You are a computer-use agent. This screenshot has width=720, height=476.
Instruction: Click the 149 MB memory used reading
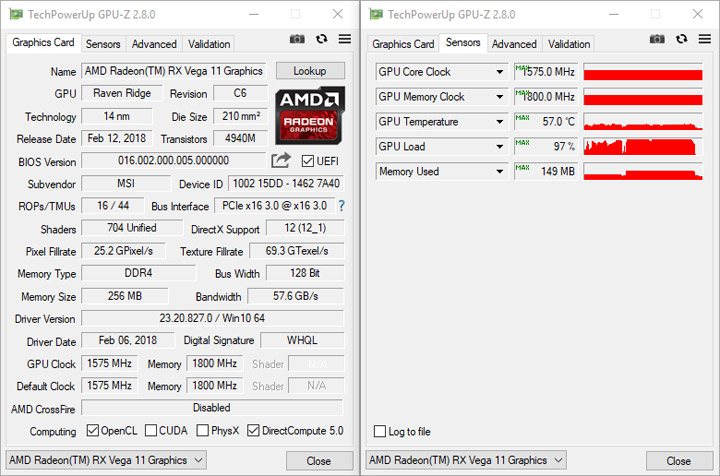point(546,171)
